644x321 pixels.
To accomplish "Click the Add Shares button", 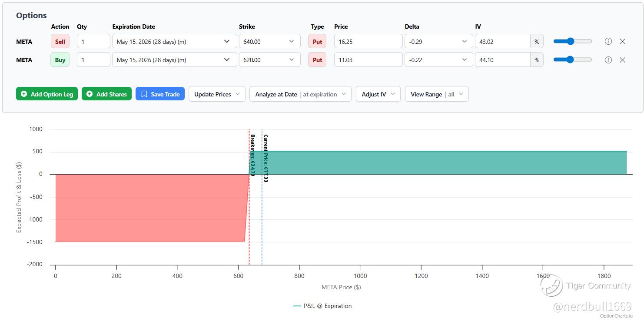I will pos(106,94).
